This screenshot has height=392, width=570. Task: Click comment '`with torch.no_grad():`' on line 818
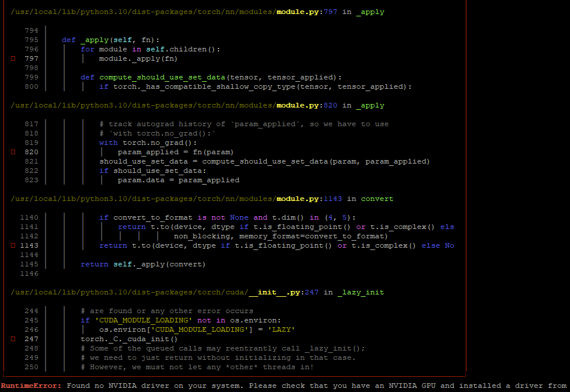157,133
